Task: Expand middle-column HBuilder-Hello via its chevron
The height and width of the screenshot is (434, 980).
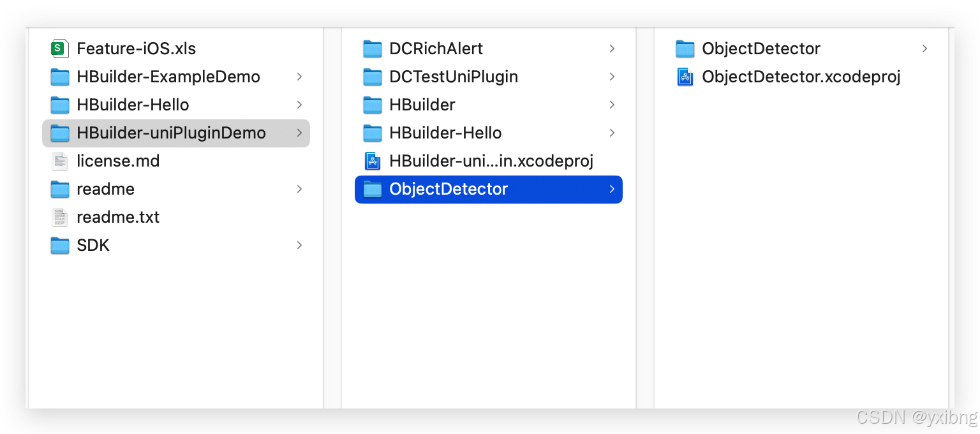Action: pos(612,133)
